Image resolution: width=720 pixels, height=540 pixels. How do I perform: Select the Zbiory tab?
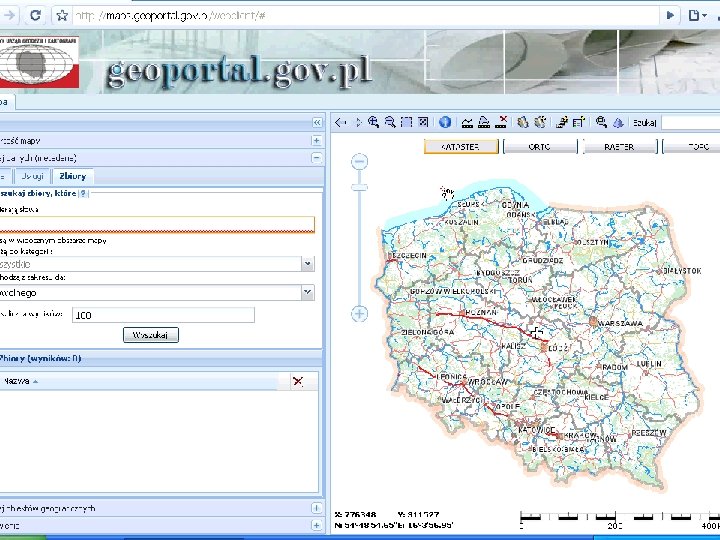pos(73,176)
